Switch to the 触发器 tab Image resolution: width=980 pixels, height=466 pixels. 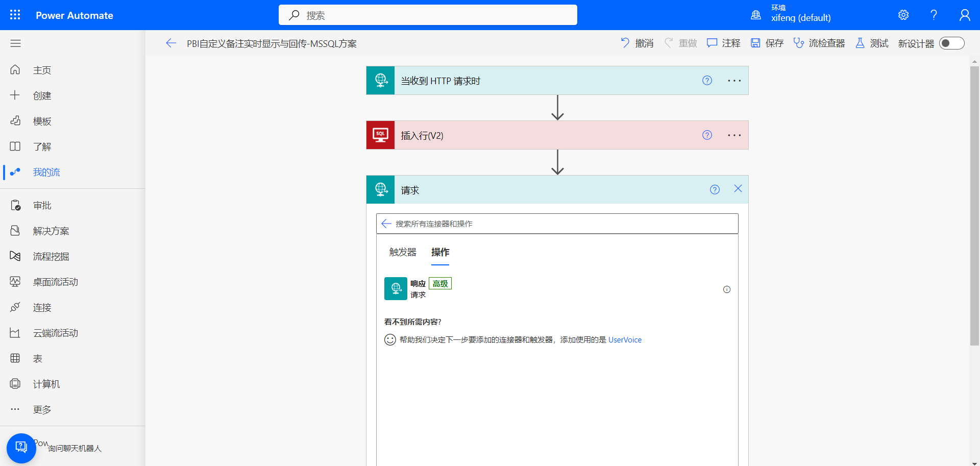403,252
